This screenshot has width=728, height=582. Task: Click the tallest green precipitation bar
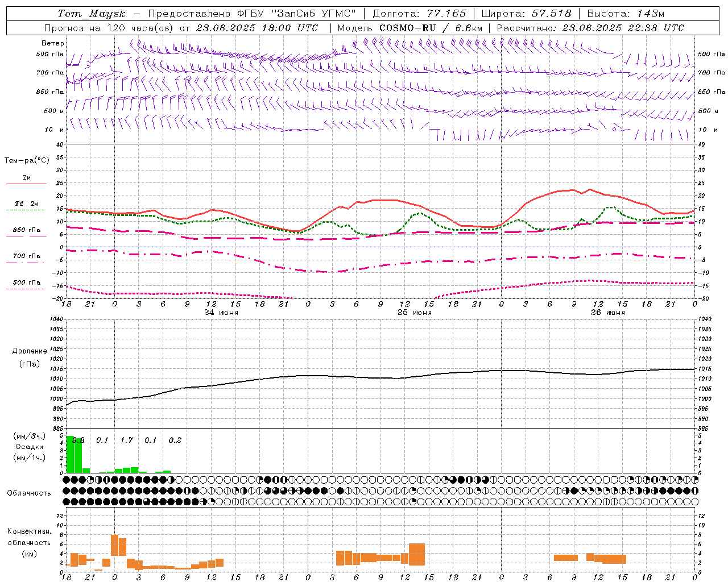pos(70,454)
